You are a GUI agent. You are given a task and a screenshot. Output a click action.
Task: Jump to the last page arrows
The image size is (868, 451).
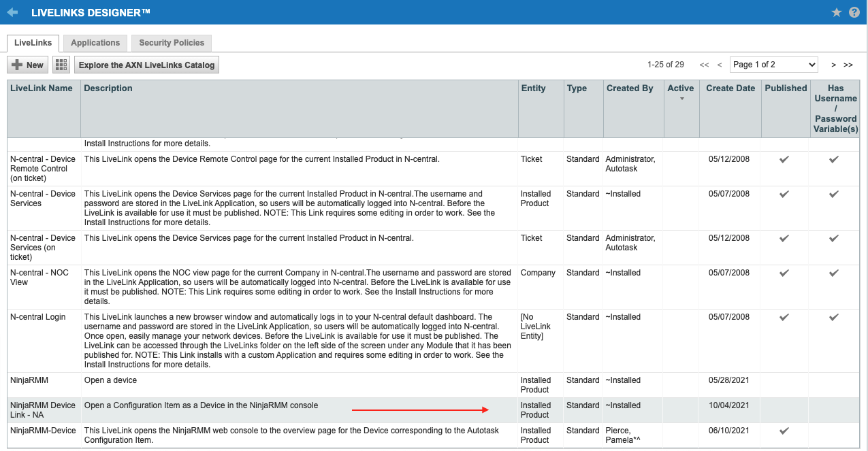[x=848, y=65]
